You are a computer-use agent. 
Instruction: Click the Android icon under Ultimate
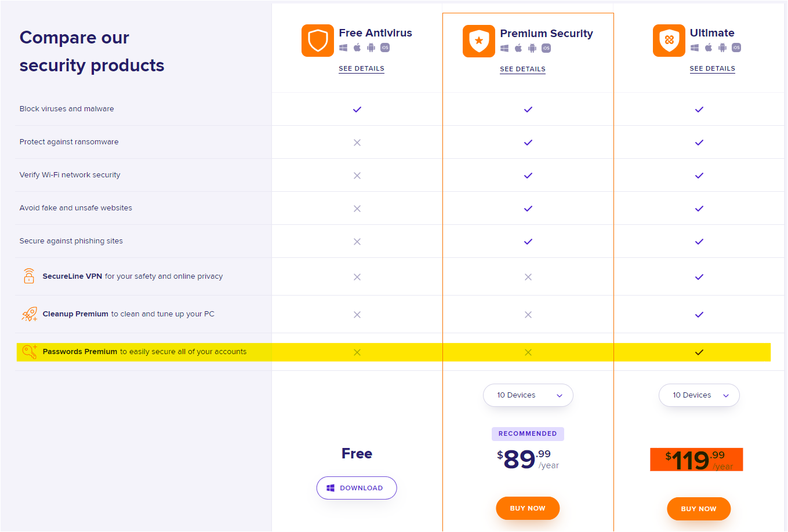pyautogui.click(x=722, y=48)
